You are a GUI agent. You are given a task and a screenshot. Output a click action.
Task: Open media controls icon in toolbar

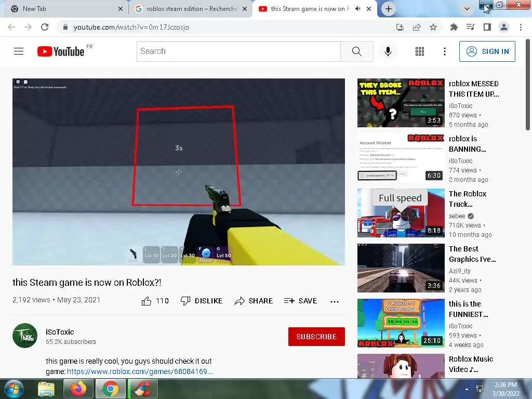click(x=470, y=27)
